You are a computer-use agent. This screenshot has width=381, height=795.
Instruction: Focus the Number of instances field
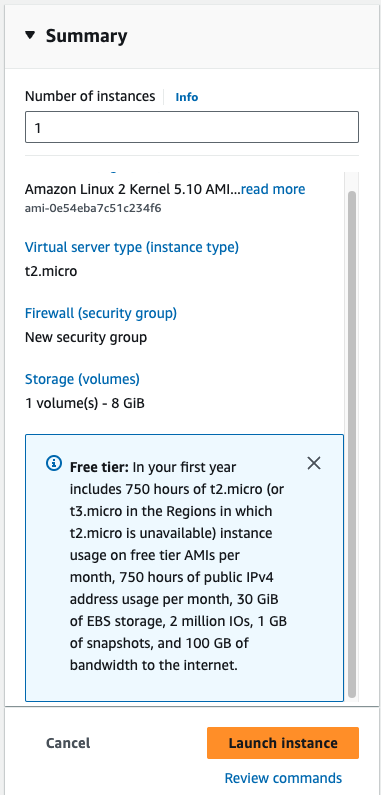pyautogui.click(x=192, y=127)
